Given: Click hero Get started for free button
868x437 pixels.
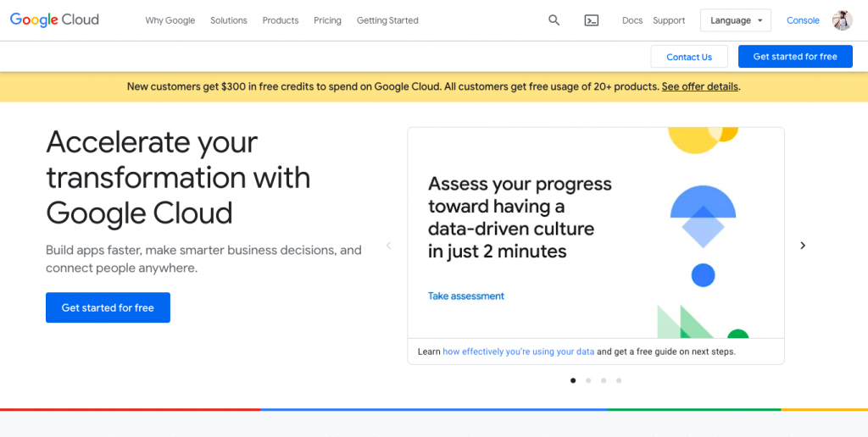Looking at the screenshot, I should (x=108, y=307).
